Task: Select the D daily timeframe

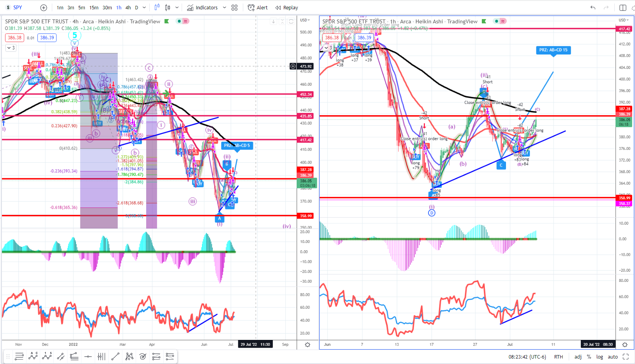Action: (136, 7)
